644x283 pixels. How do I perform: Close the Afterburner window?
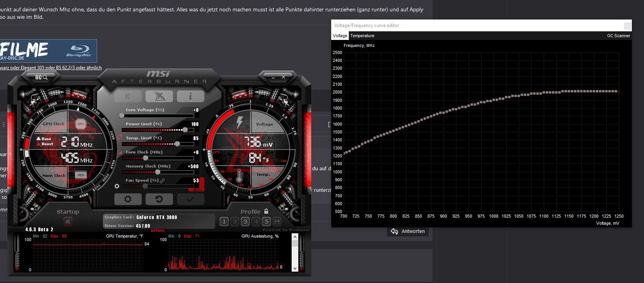283,78
